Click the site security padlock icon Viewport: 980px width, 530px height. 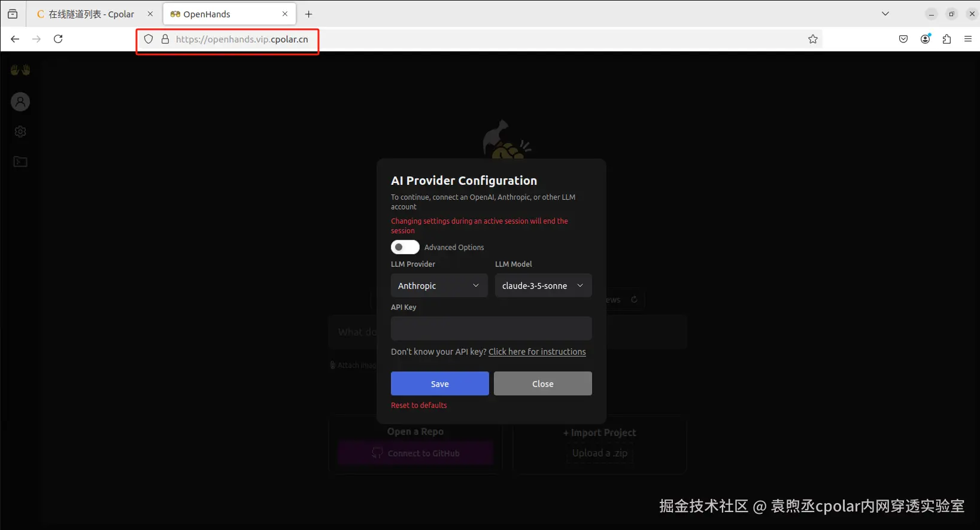click(165, 39)
